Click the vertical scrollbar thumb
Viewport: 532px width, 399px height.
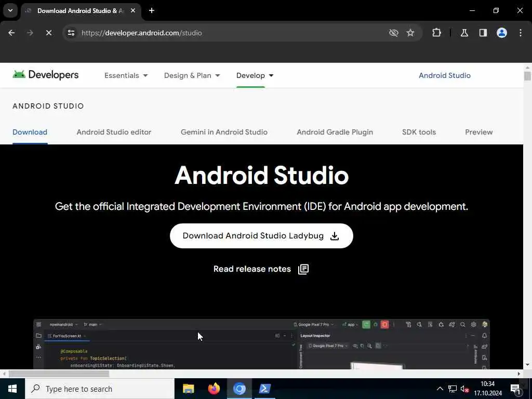[527, 76]
